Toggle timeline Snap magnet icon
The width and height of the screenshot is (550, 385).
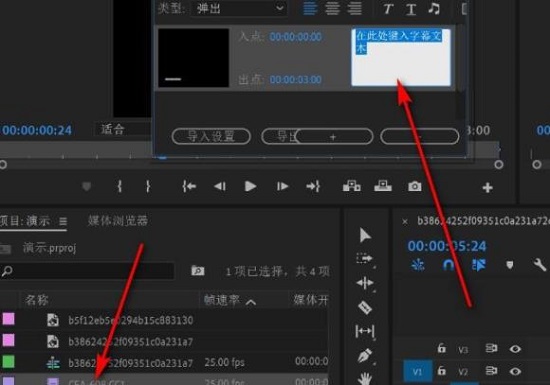[448, 265]
